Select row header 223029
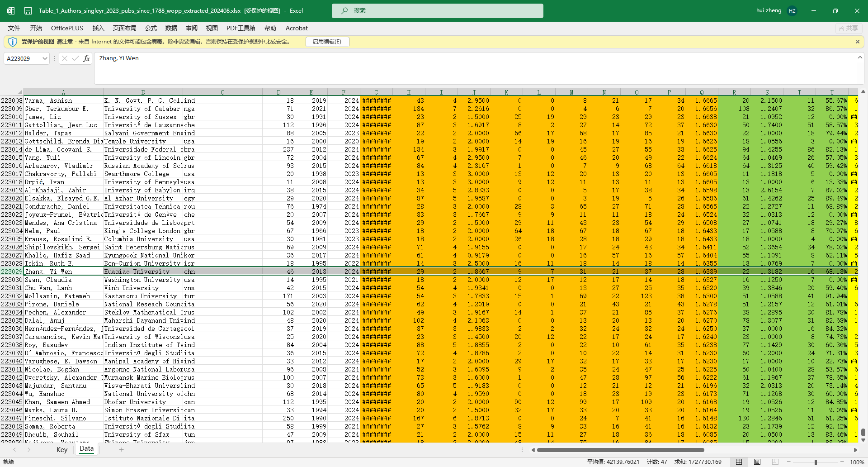868x467 pixels. coord(12,272)
